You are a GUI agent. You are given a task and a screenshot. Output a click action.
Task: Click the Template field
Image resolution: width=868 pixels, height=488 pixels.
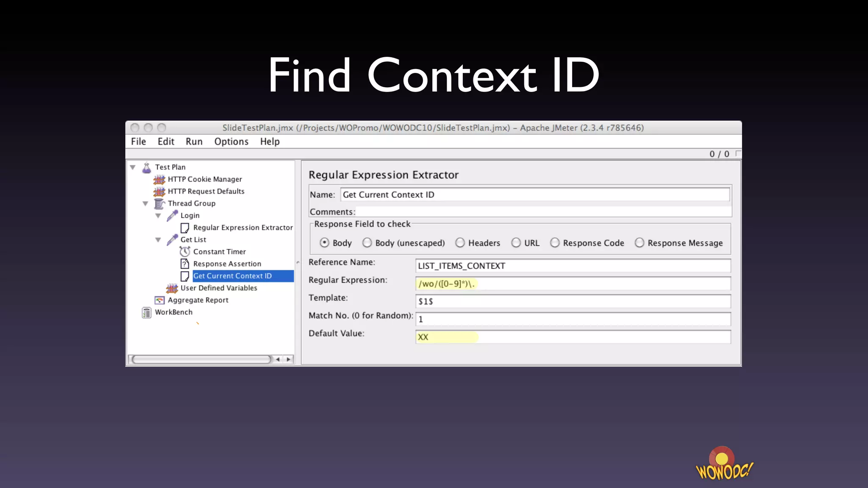573,302
